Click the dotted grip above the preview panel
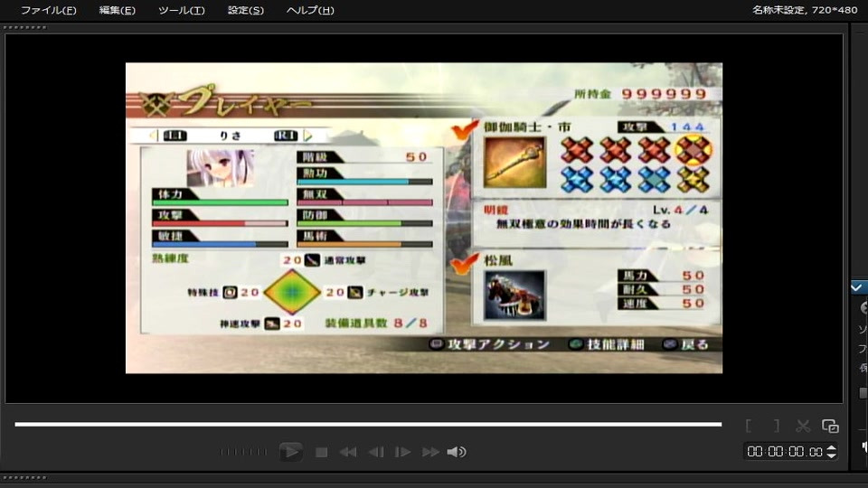Image resolution: width=868 pixels, height=488 pixels. [x=25, y=27]
